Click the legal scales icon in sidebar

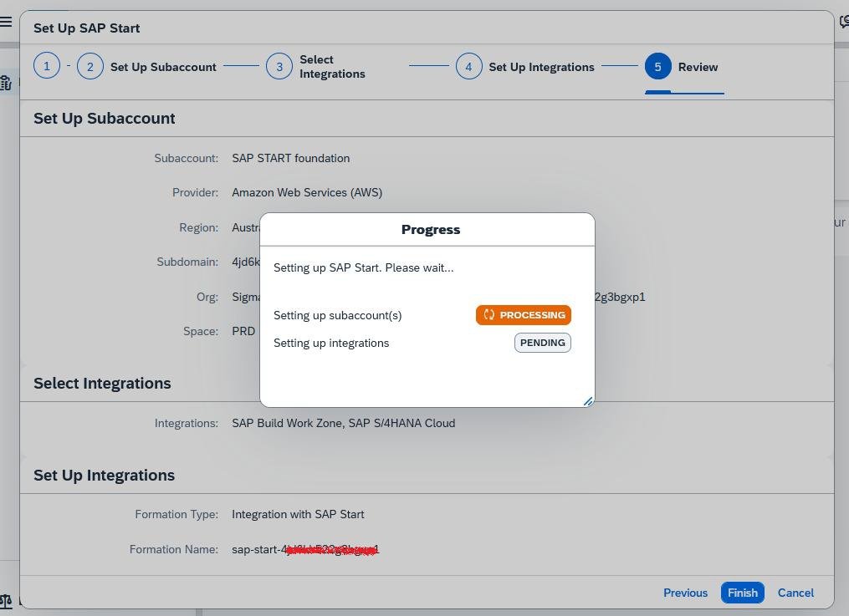(6, 600)
